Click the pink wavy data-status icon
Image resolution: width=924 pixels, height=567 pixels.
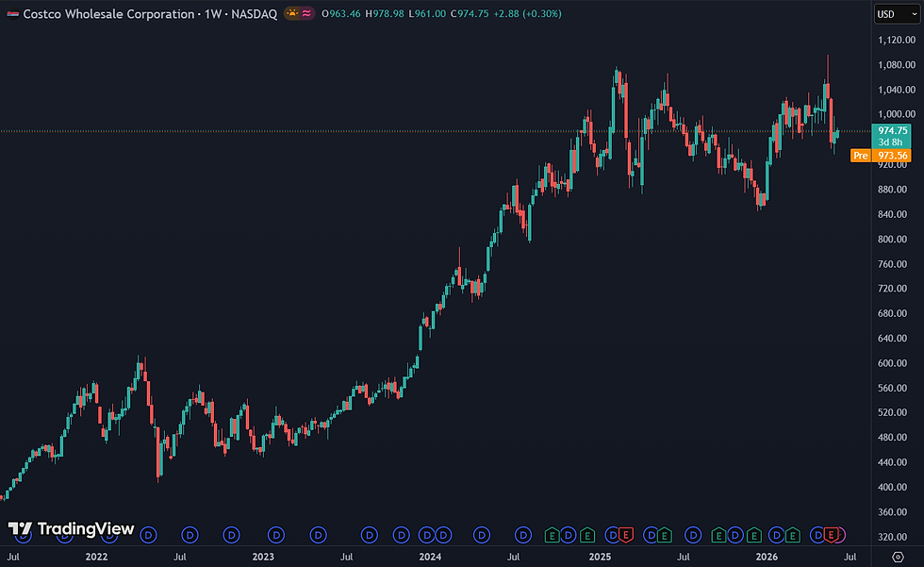coord(306,13)
